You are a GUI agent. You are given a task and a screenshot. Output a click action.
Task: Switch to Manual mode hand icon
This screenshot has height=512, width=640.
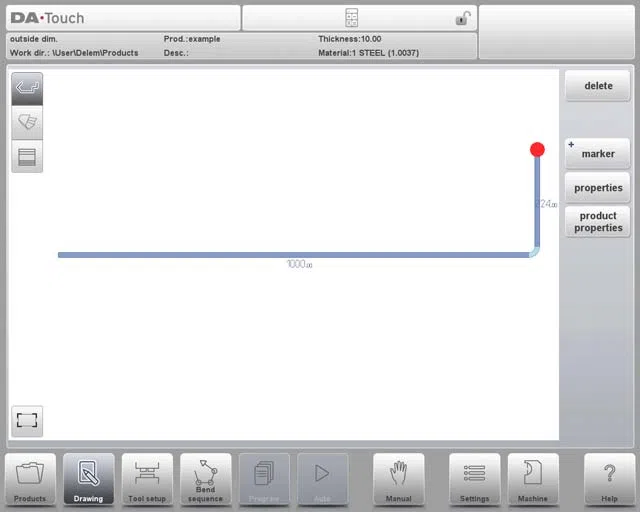pos(398,479)
